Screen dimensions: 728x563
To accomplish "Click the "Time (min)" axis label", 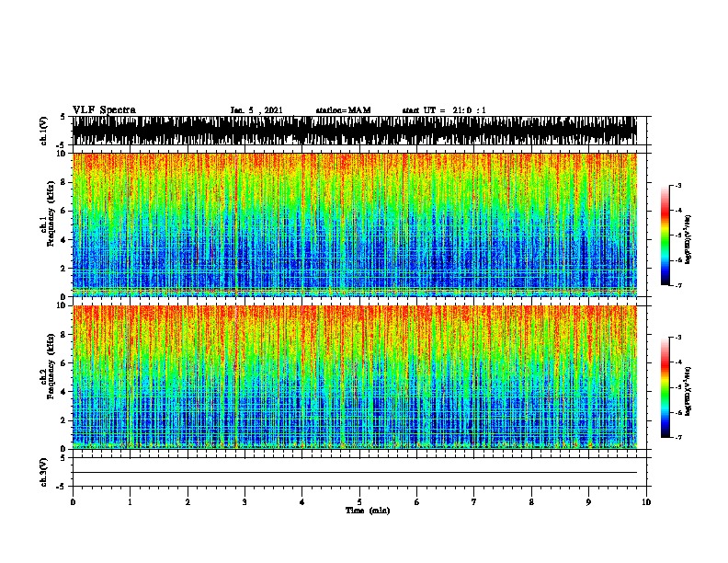I will tap(368, 511).
